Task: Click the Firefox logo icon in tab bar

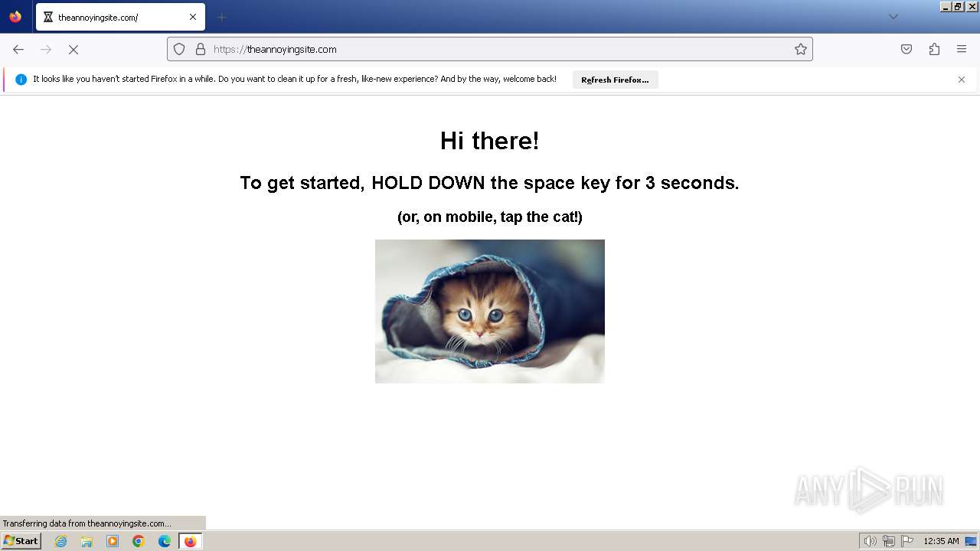Action: coord(15,17)
